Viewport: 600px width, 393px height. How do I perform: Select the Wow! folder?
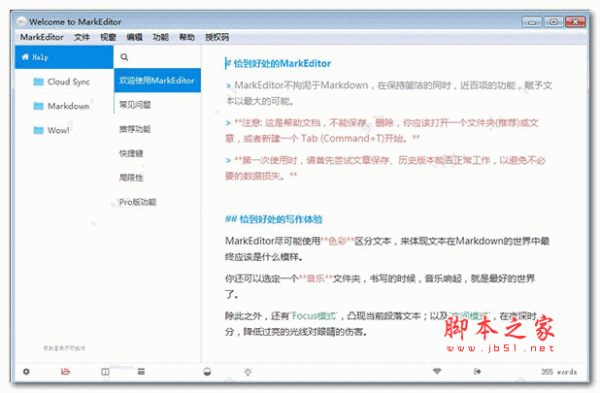tap(64, 130)
